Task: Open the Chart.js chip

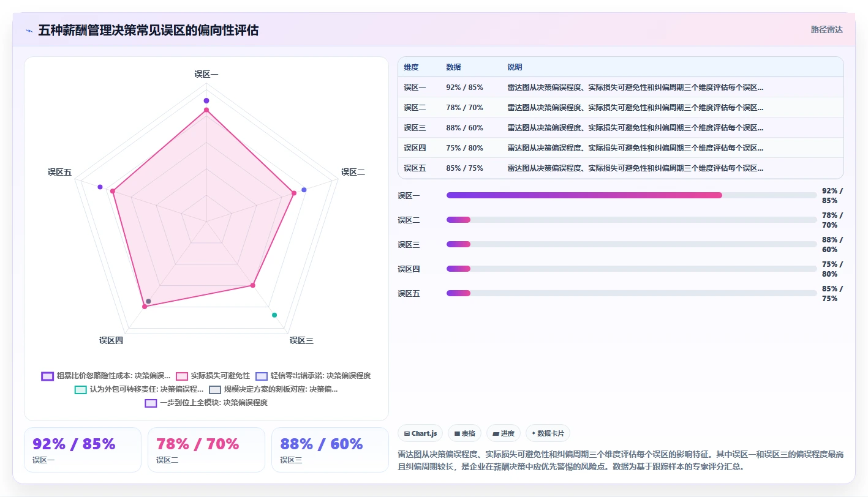Action: point(420,433)
